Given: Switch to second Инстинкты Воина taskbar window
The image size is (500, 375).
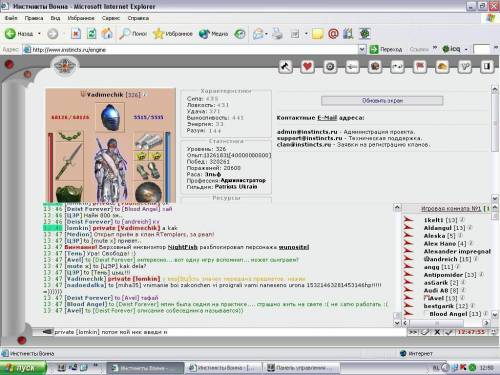Looking at the screenshot, I should pyautogui.click(x=223, y=368).
